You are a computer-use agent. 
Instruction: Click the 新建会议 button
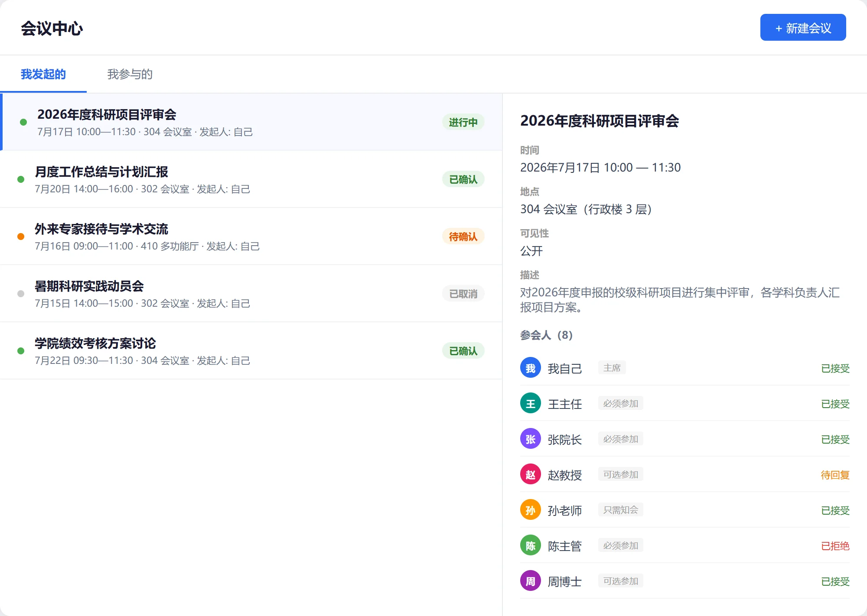(803, 27)
